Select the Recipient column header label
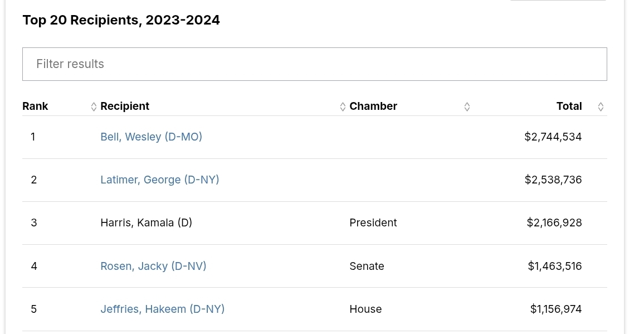 pos(125,106)
